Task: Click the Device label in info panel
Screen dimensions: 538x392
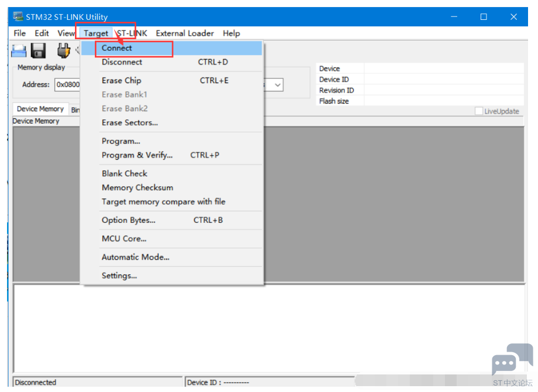Action: (330, 68)
